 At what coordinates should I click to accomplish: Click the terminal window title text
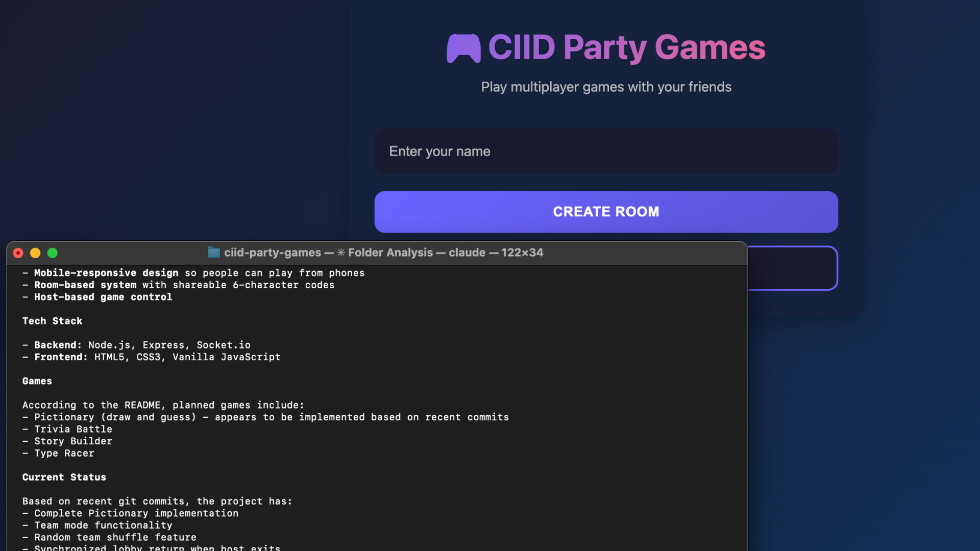[383, 253]
